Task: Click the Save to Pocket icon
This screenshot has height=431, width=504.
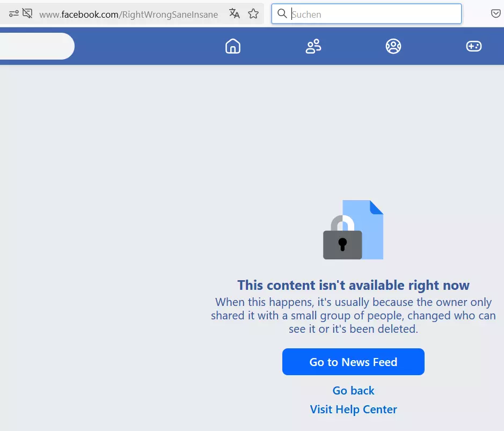Action: tap(495, 13)
